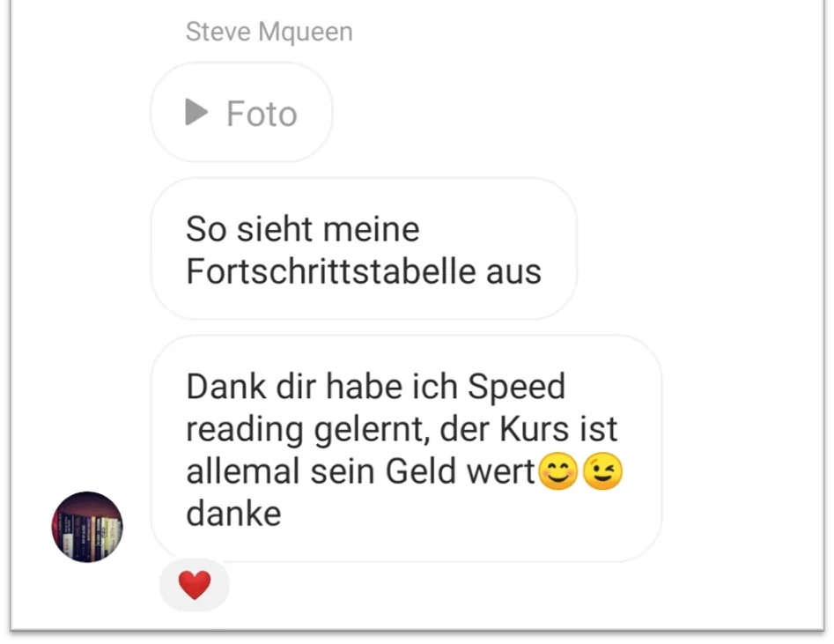The height and width of the screenshot is (644, 834).
Task: Open the bookshelf profile avatar
Action: pyautogui.click(x=87, y=526)
